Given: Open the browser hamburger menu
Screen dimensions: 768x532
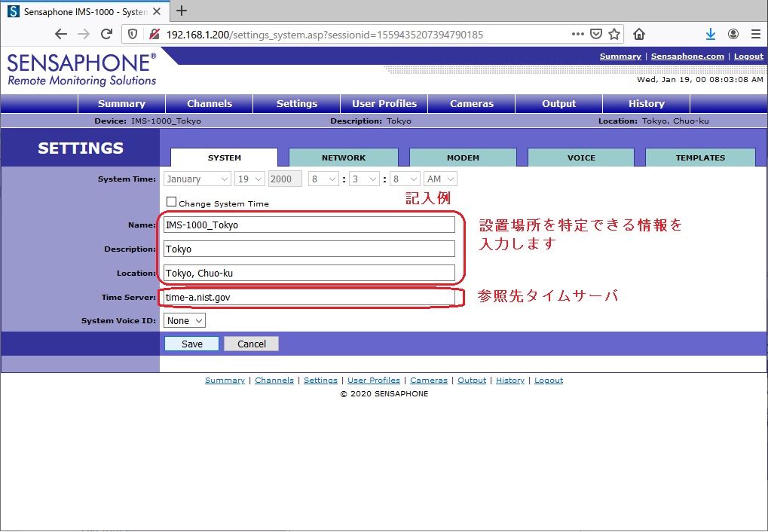Looking at the screenshot, I should (x=756, y=35).
